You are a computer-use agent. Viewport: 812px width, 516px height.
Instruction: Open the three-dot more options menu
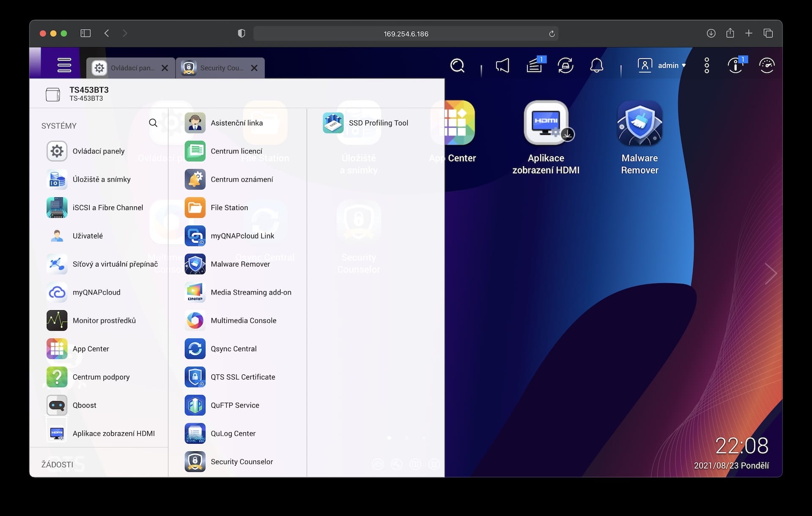tap(707, 66)
